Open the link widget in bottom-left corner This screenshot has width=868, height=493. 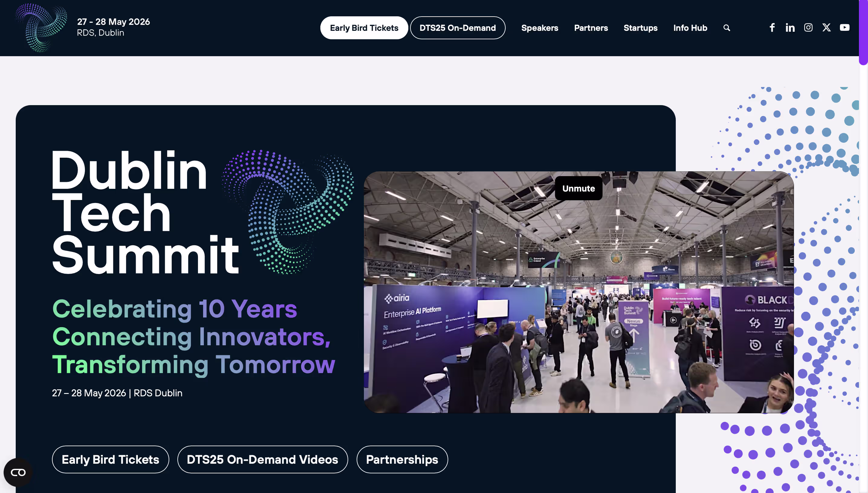(18, 473)
